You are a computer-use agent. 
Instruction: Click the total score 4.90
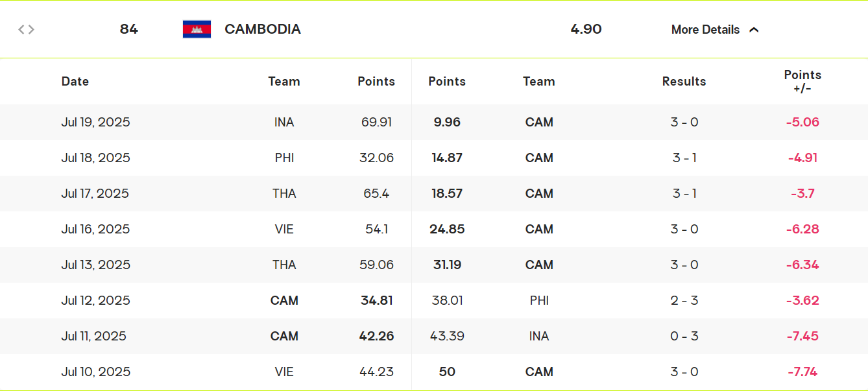point(586,29)
